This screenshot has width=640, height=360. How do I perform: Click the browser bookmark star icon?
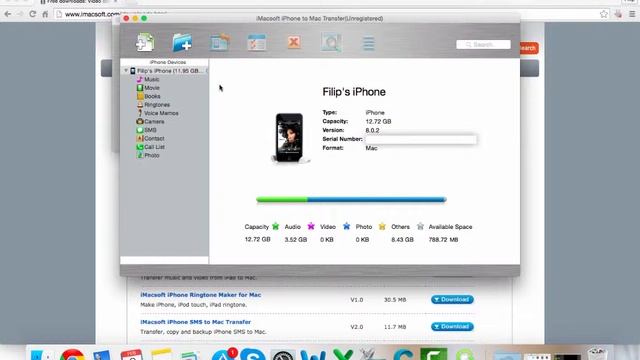point(604,14)
